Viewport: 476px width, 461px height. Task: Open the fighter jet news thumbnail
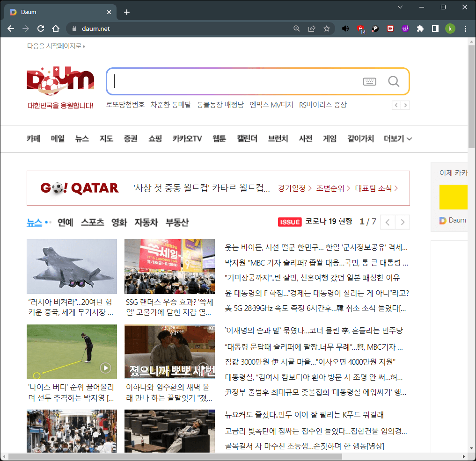tap(72, 267)
